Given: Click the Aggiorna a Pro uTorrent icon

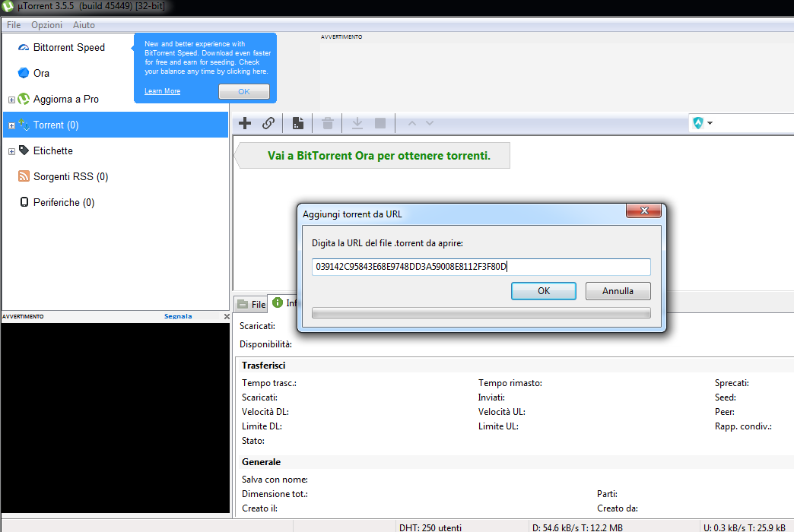Looking at the screenshot, I should [24, 99].
